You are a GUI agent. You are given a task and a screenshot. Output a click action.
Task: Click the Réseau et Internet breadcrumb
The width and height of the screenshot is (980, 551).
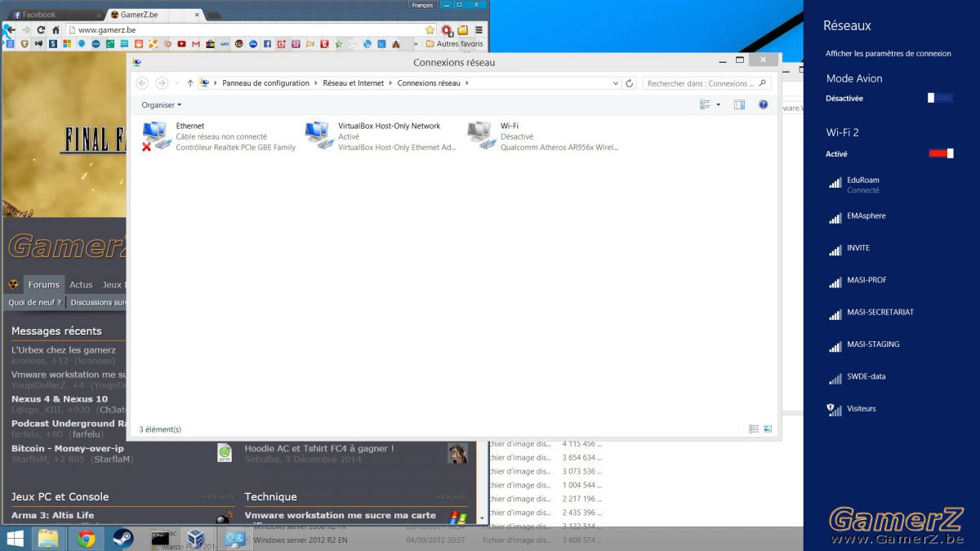pyautogui.click(x=354, y=83)
